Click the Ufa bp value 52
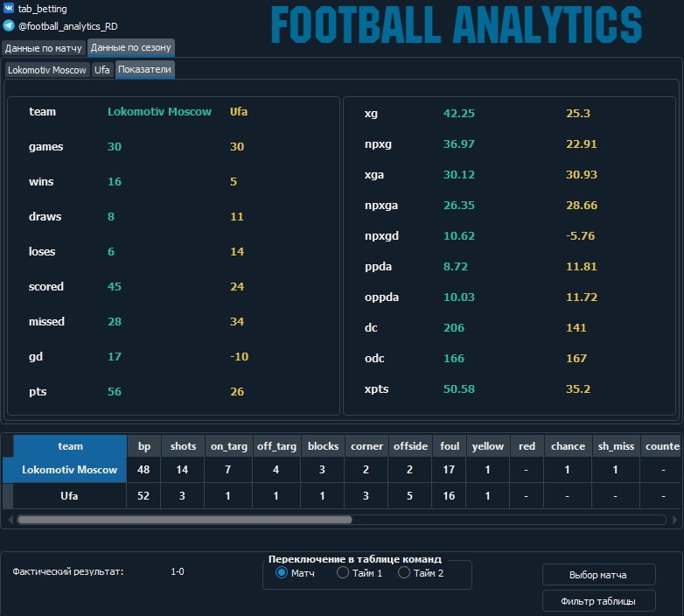Screen dimensions: 684x616 click(143, 495)
